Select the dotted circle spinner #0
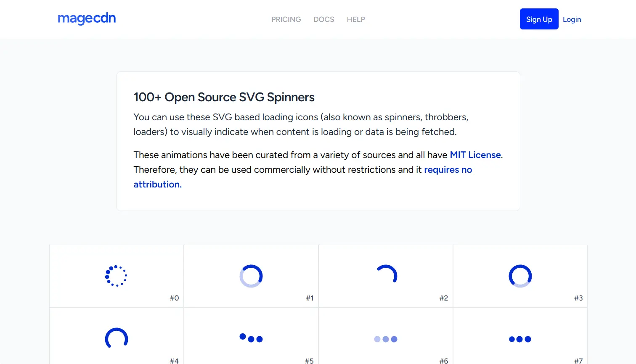 117,276
